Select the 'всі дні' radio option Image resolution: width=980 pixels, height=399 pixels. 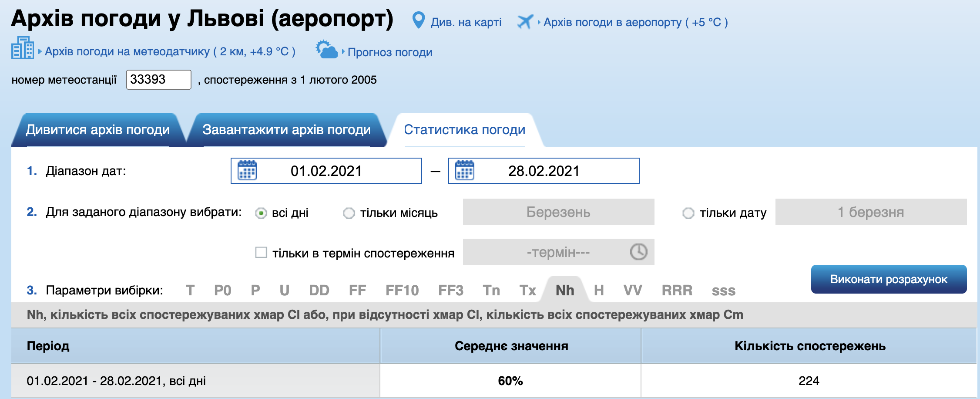(x=261, y=213)
